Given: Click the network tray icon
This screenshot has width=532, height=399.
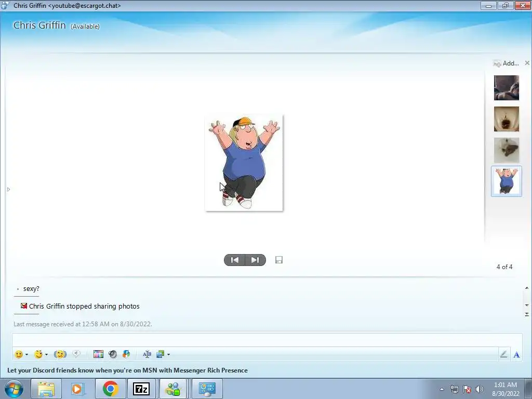Looking at the screenshot, I should [454, 389].
